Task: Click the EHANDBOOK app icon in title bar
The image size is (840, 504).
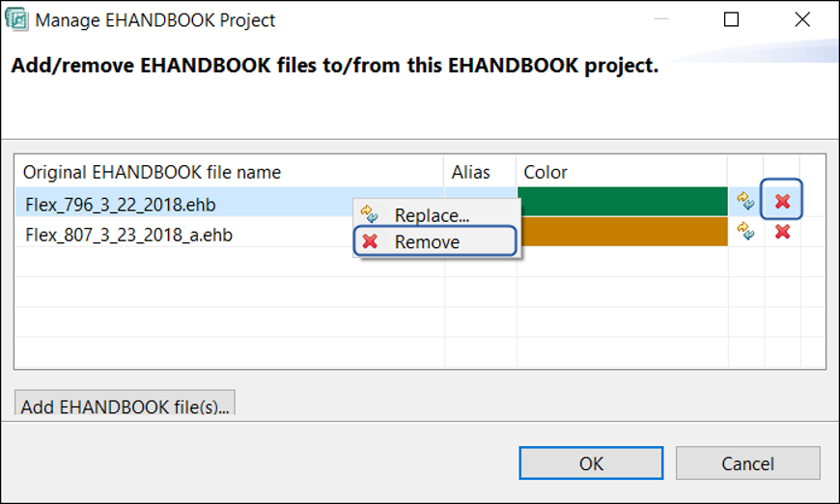Action: 16,19
